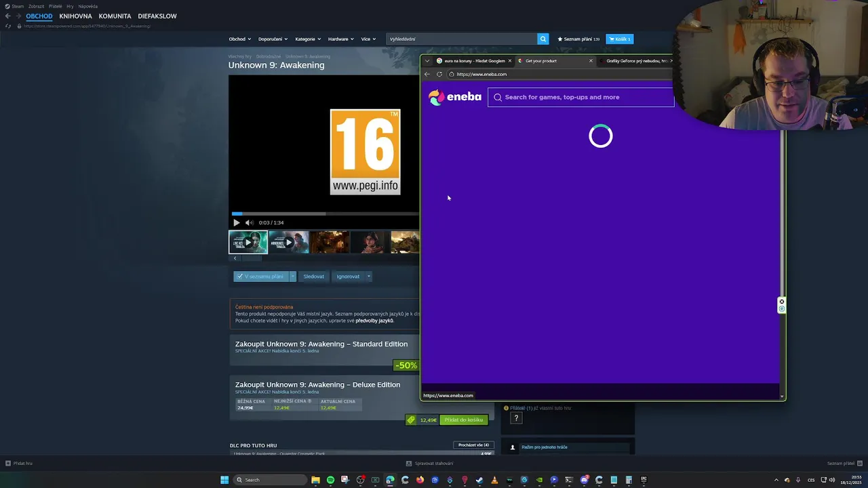Open browser tab list chevron
This screenshot has height=488, width=868.
(x=427, y=60)
